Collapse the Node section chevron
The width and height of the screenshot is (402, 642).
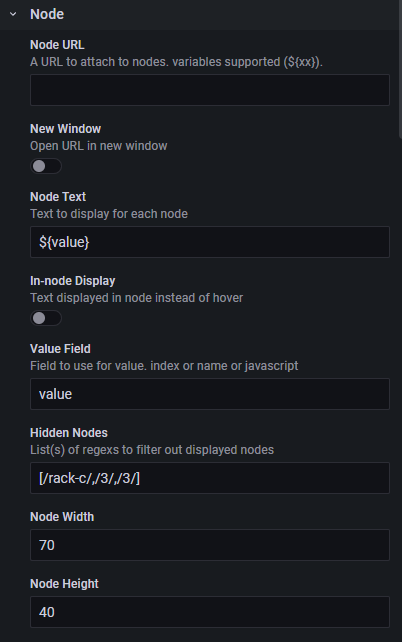[13, 14]
